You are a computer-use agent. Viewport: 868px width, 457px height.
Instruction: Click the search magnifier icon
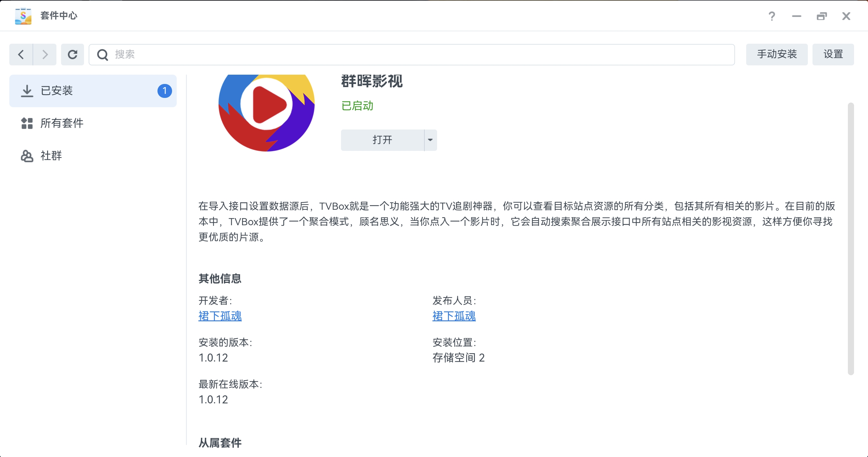coord(102,55)
